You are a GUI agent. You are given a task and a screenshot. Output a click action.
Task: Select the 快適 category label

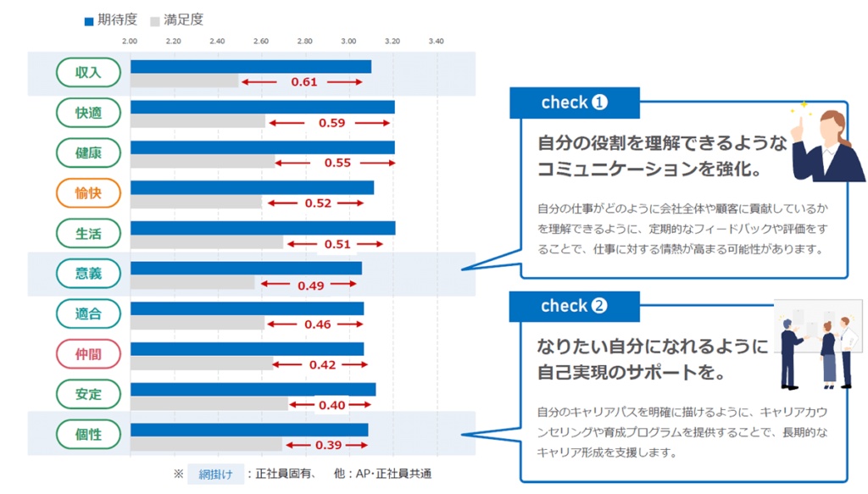pos(88,113)
